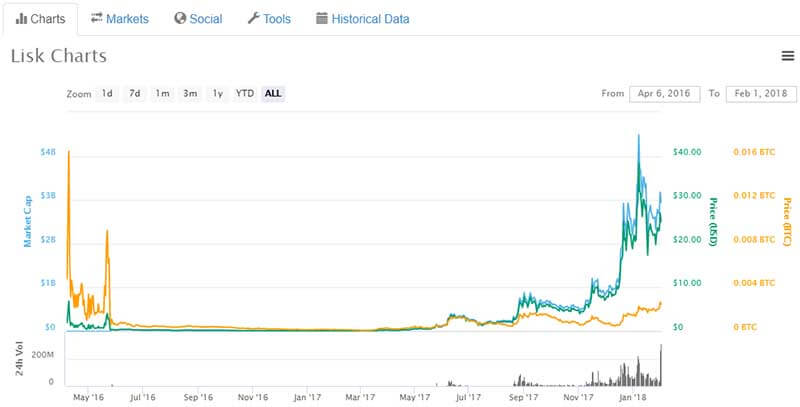The image size is (800, 407).
Task: Click the Zoom label text
Action: [x=79, y=94]
